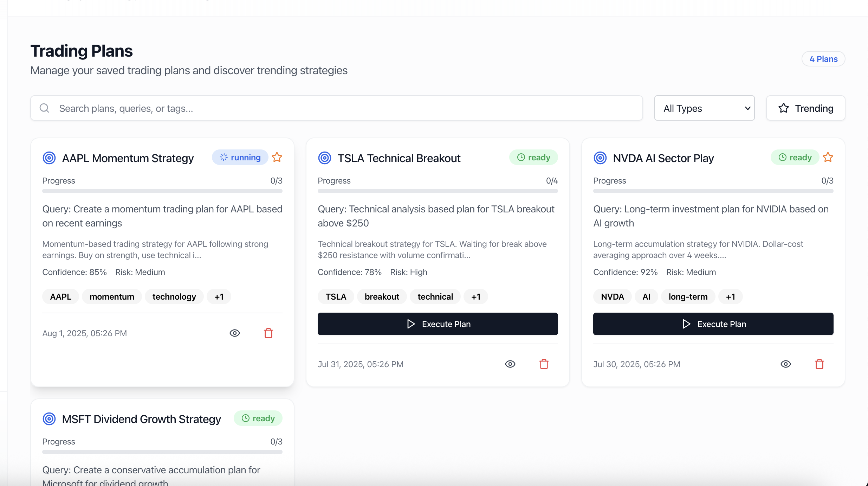The image size is (868, 486).
Task: Expand hidden tags with NVDA +1 chip
Action: 731,296
